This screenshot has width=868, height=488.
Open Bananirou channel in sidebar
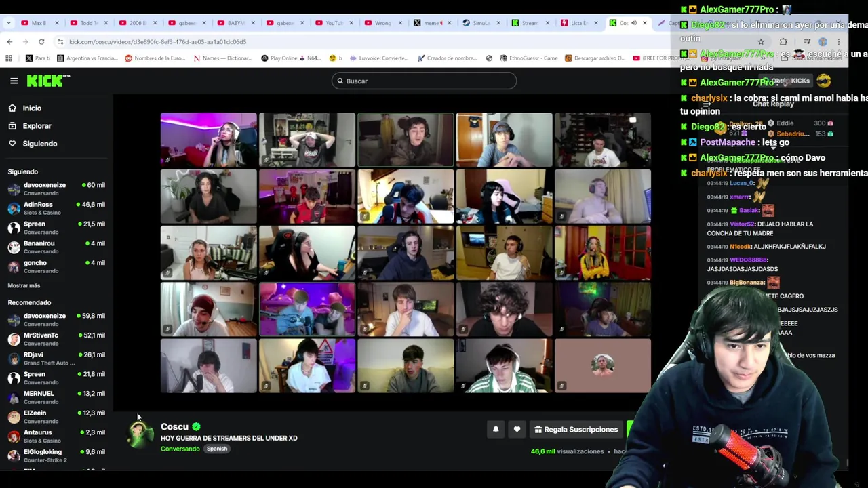tap(56, 247)
